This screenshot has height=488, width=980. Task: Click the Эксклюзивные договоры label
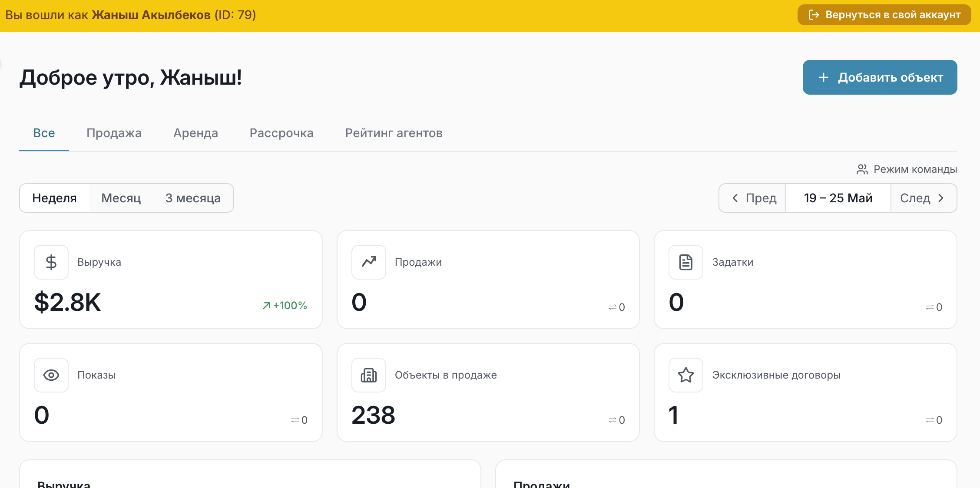click(x=776, y=375)
